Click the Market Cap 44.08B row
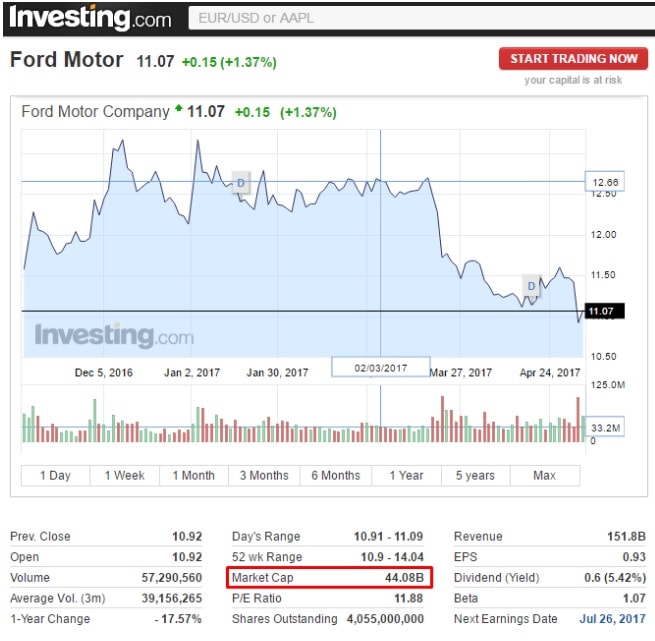Viewport: 655px width, 641px height. pyautogui.click(x=331, y=578)
